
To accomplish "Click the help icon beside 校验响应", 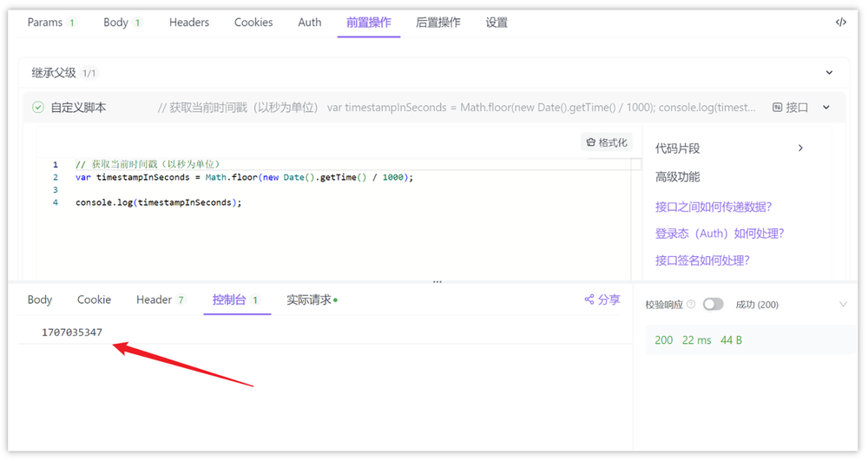I will 691,305.
